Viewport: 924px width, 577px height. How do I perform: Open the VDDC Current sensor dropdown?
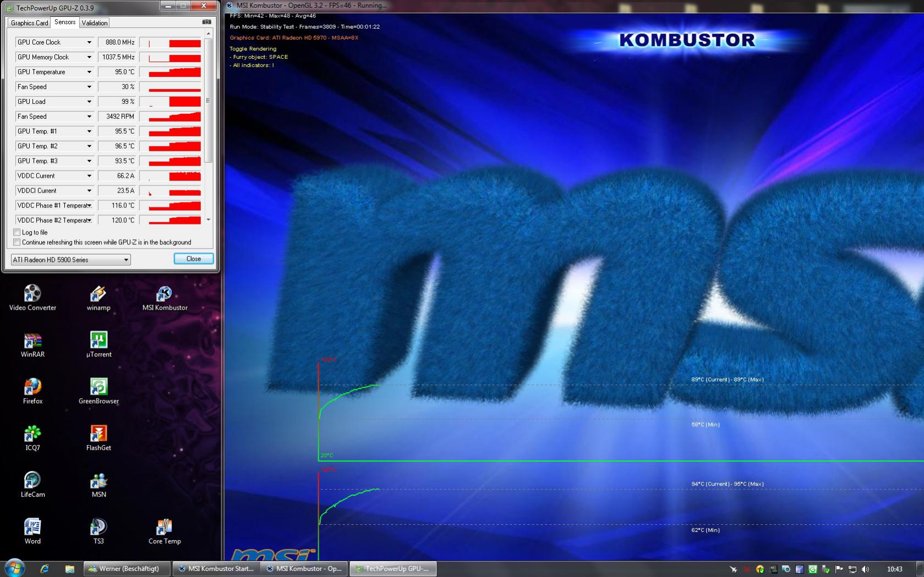[89, 176]
